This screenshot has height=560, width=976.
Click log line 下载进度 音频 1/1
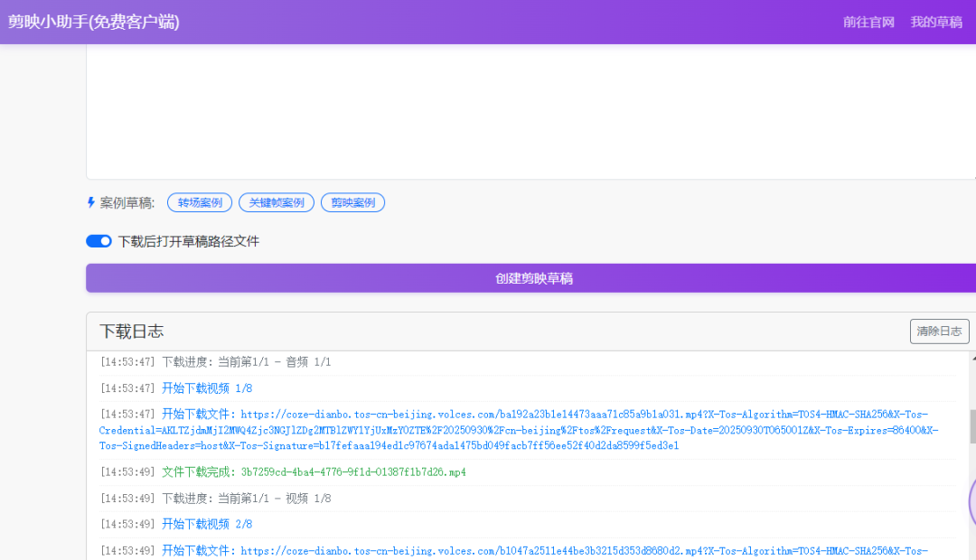(247, 362)
